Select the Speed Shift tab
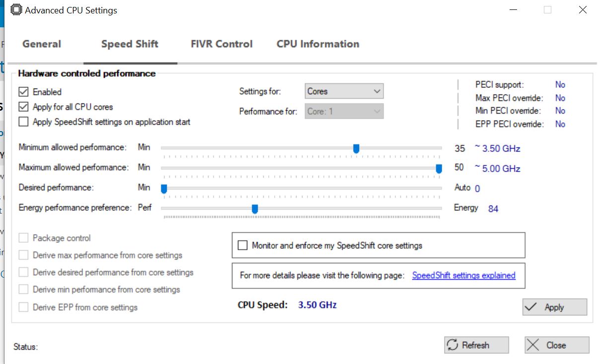The image size is (600, 364). tap(130, 44)
